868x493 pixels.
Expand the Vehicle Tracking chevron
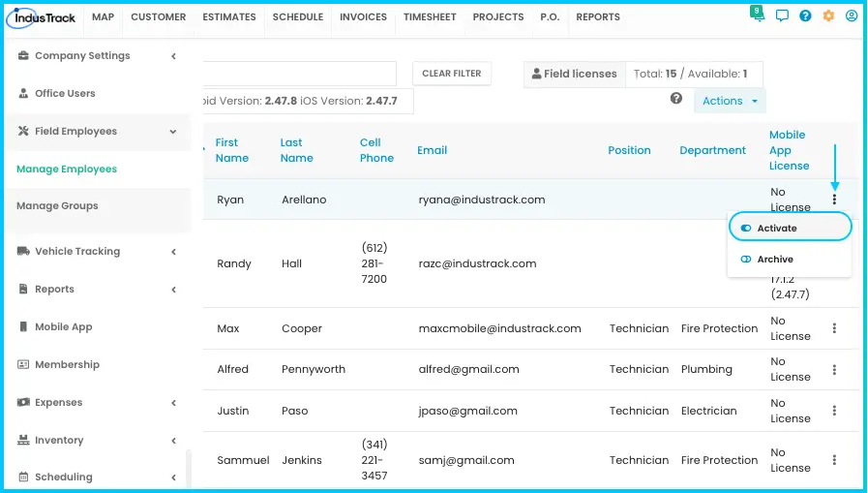(x=174, y=252)
